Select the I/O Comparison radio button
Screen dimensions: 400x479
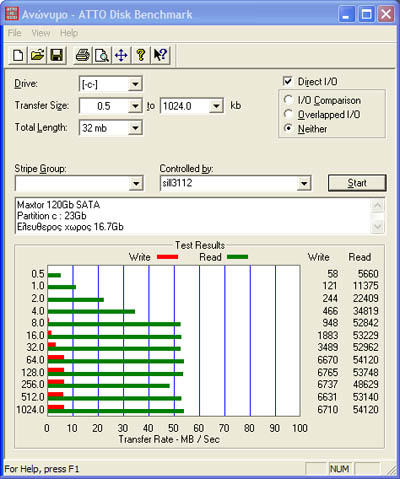[288, 100]
